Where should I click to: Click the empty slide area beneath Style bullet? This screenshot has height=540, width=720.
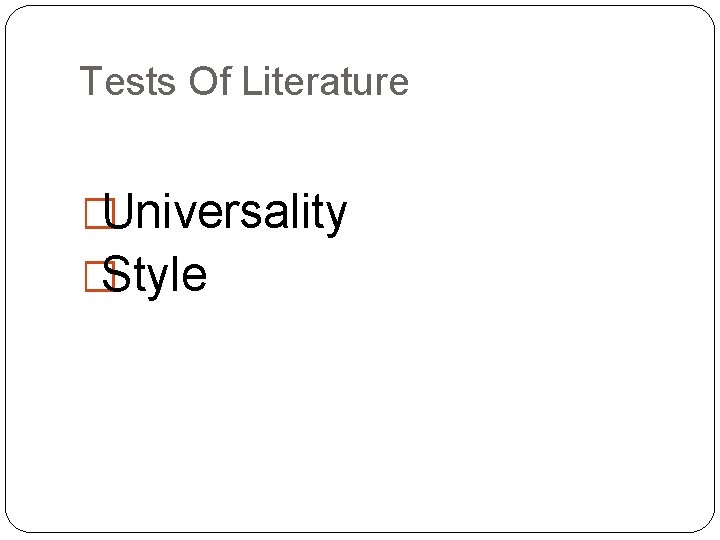point(360,404)
